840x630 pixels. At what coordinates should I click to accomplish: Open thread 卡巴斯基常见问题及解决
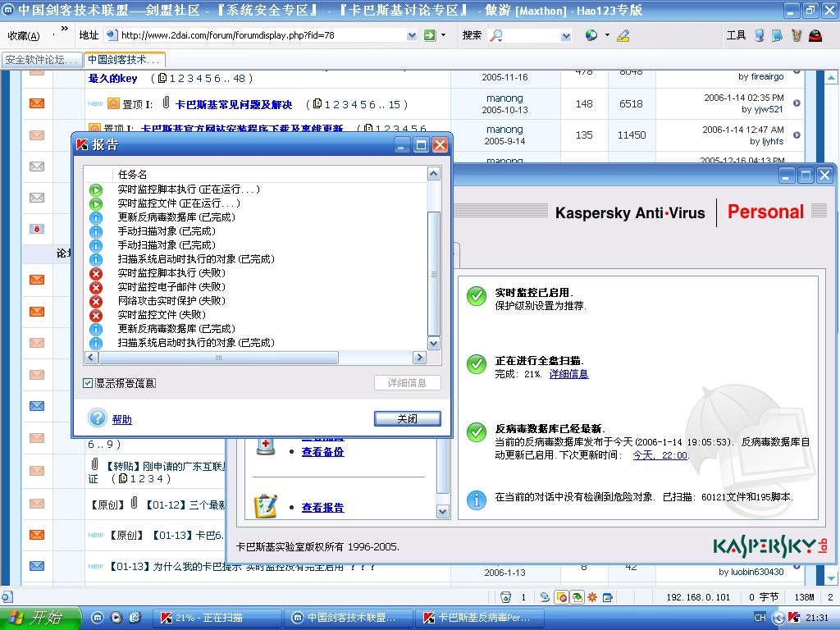click(234, 104)
